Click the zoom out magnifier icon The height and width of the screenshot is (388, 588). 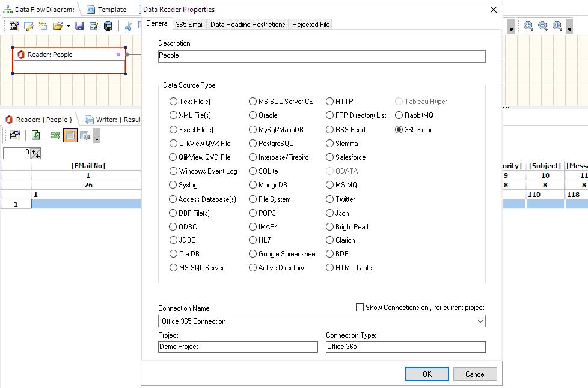coord(543,26)
